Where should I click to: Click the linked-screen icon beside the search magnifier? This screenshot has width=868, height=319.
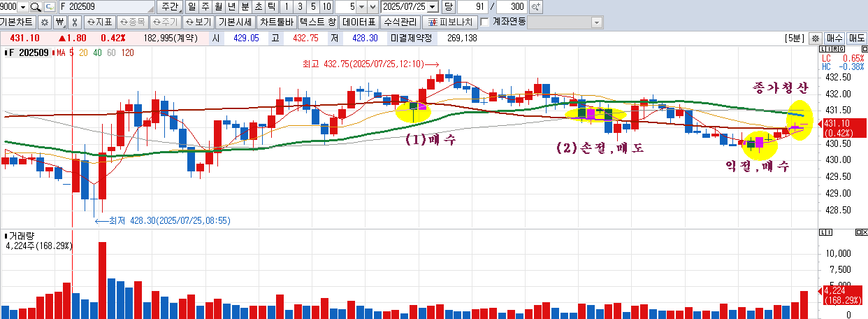(x=49, y=7)
